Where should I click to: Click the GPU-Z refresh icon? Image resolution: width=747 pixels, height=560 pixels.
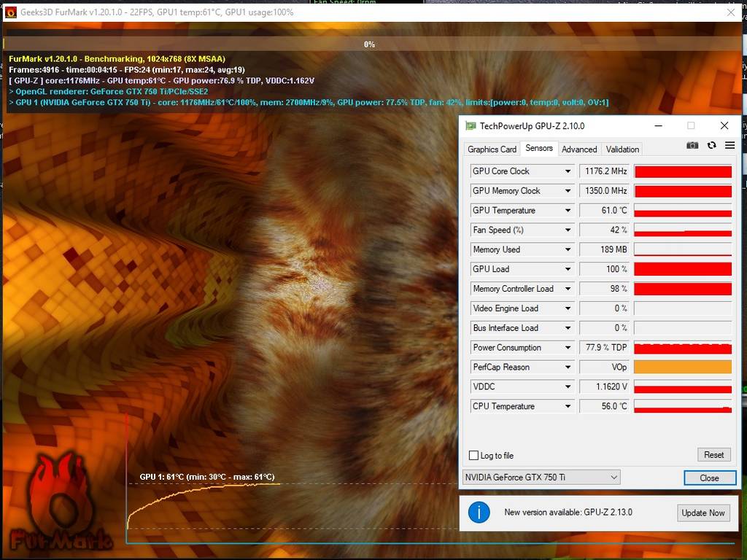coord(712,145)
